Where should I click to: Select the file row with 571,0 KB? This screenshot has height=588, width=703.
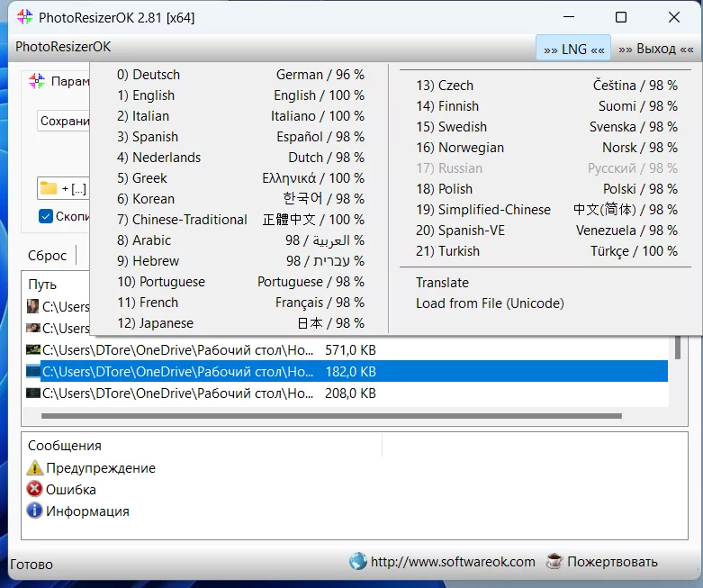click(x=347, y=350)
